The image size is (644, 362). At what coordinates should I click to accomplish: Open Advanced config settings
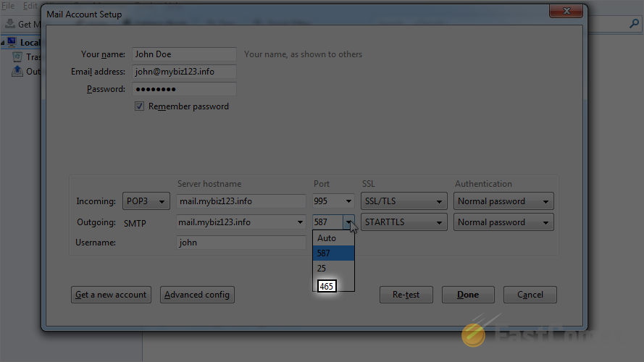[x=197, y=295]
